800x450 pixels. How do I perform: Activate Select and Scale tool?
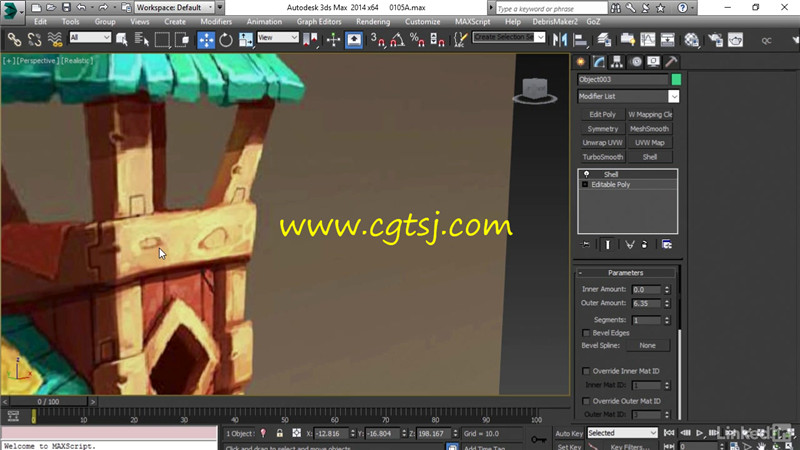[x=245, y=40]
